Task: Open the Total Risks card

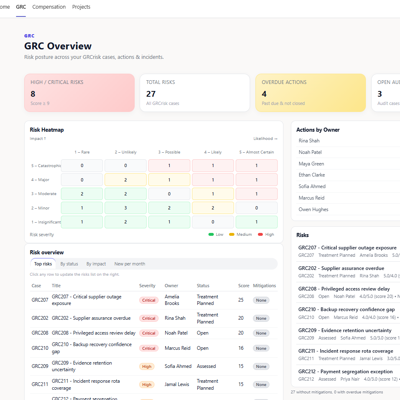Action: click(195, 93)
